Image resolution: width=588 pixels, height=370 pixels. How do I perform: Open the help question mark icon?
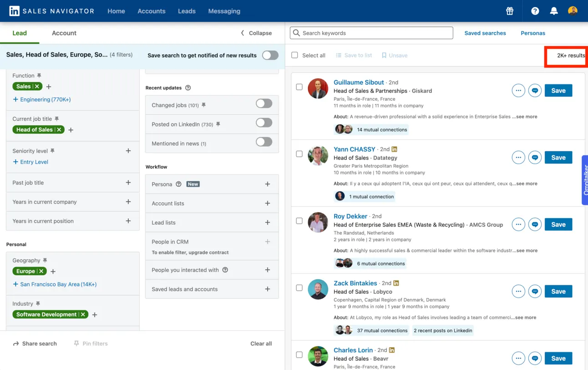(535, 11)
